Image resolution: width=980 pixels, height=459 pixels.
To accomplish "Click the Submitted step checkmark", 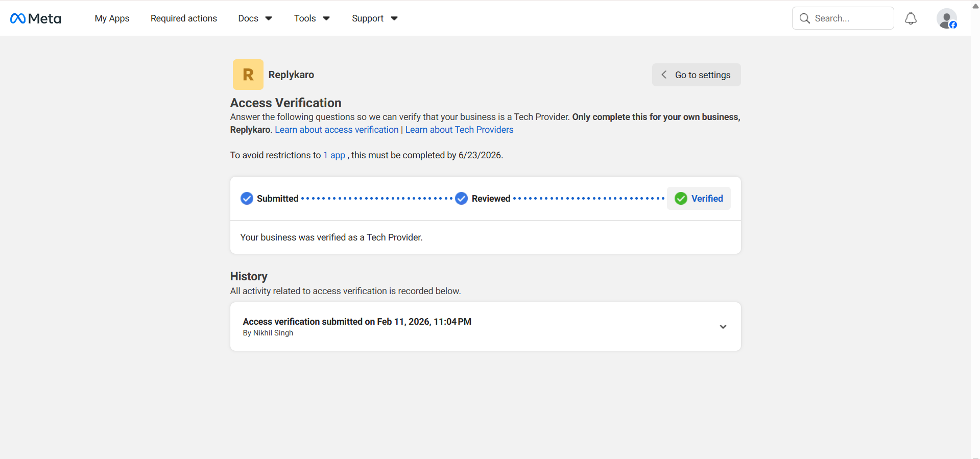I will [x=247, y=199].
